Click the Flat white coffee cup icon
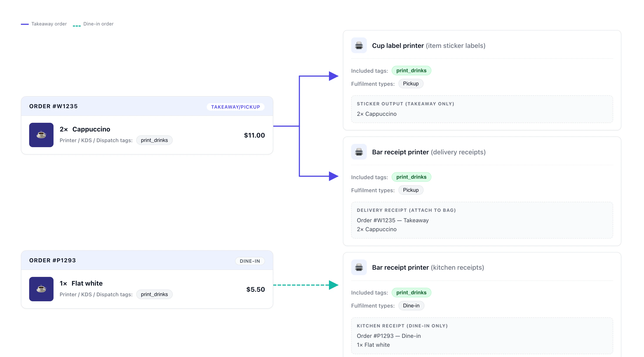 (x=41, y=289)
